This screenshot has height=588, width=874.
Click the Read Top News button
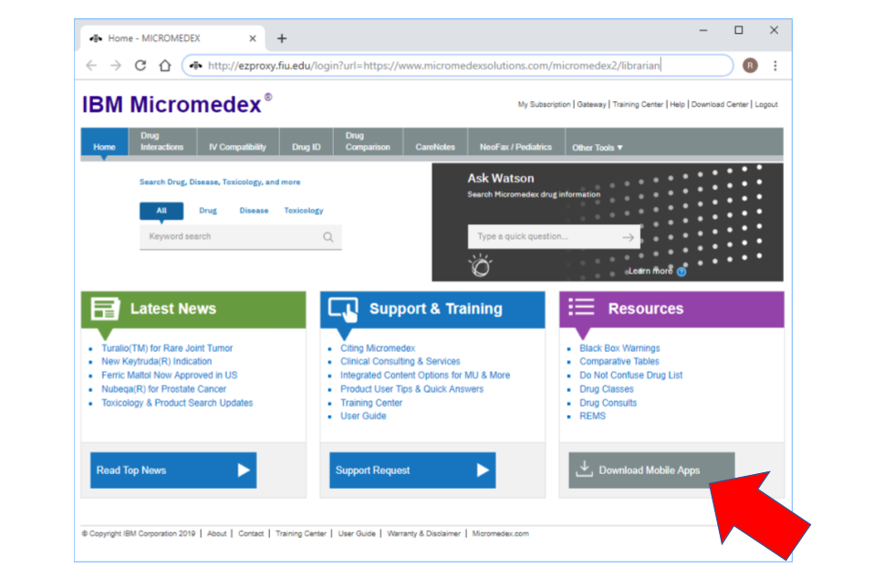pos(173,470)
